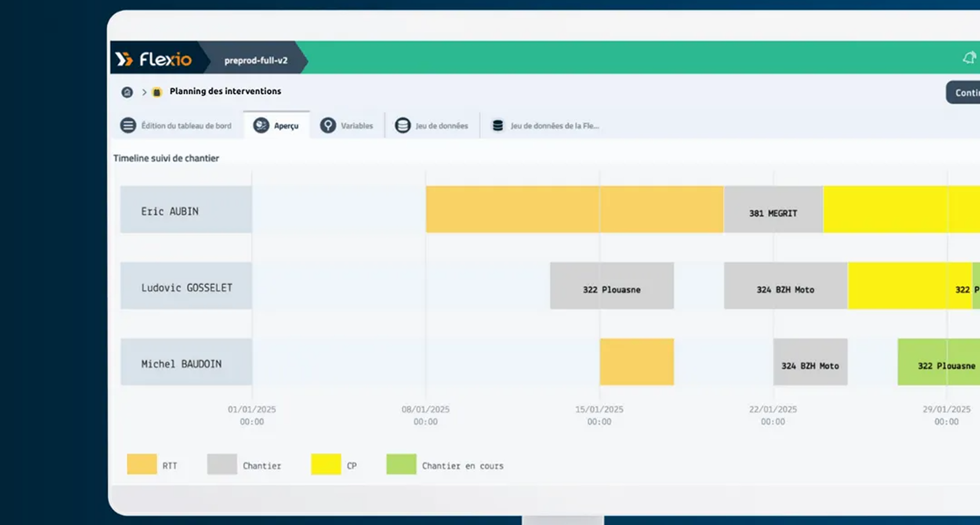980x525 pixels.
Task: Click the Jeu de données database icon
Action: pyautogui.click(x=403, y=125)
